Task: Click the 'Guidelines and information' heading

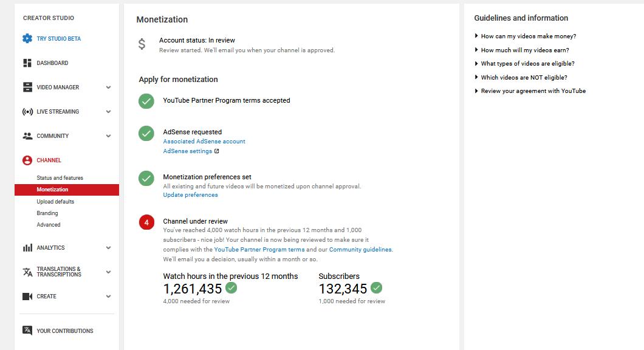Action: point(521,18)
